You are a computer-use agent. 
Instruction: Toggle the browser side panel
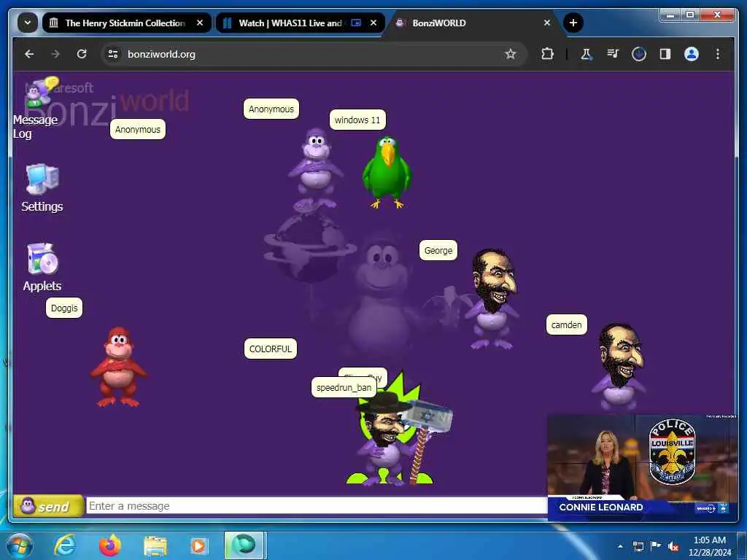coord(665,54)
